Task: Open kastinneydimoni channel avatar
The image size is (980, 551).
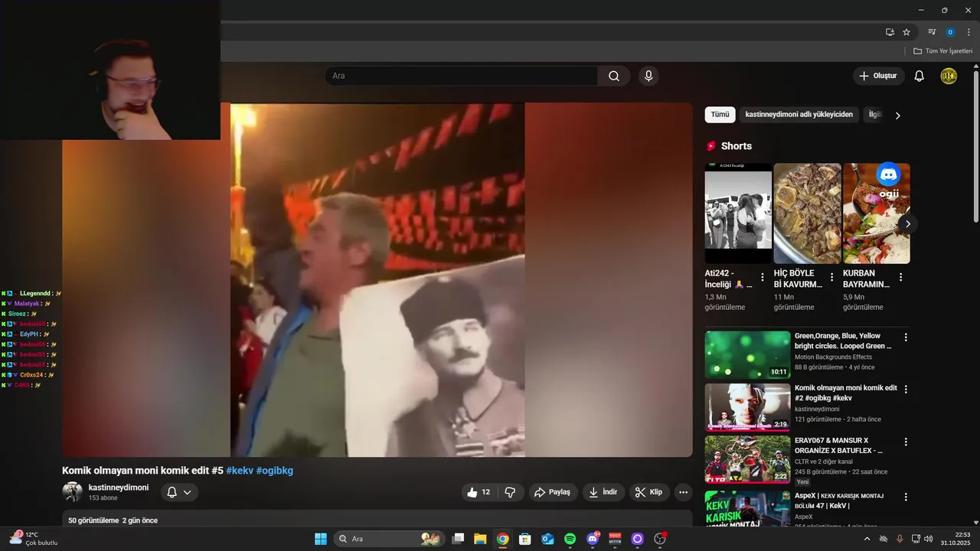Action: (x=72, y=492)
